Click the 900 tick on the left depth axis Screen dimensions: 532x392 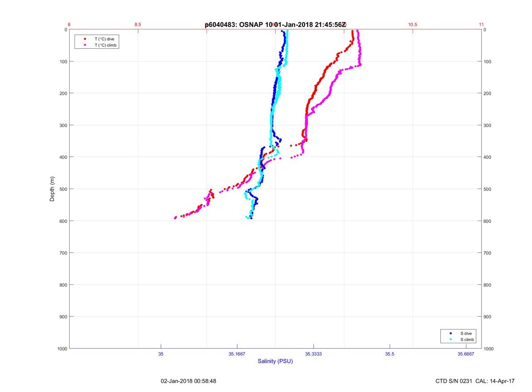(x=63, y=317)
